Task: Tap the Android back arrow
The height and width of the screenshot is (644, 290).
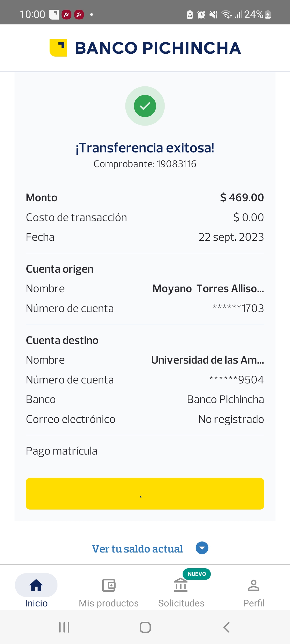Action: (227, 627)
